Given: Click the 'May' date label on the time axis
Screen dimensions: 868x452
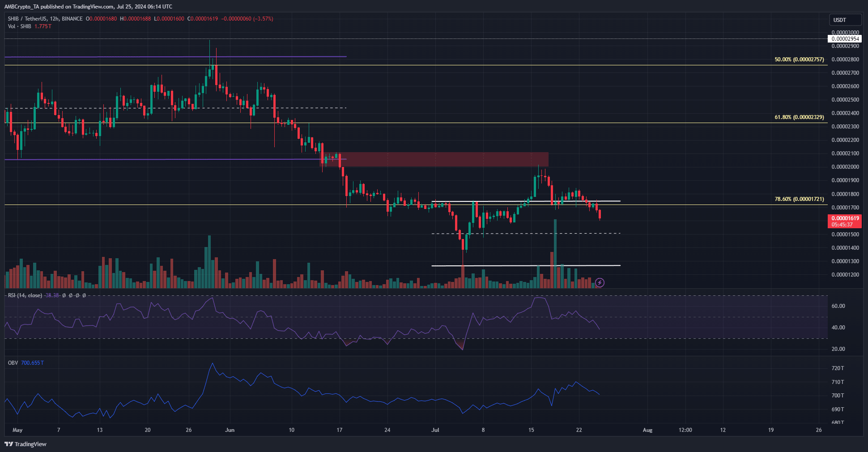Looking at the screenshot, I should pyautogui.click(x=17, y=430).
